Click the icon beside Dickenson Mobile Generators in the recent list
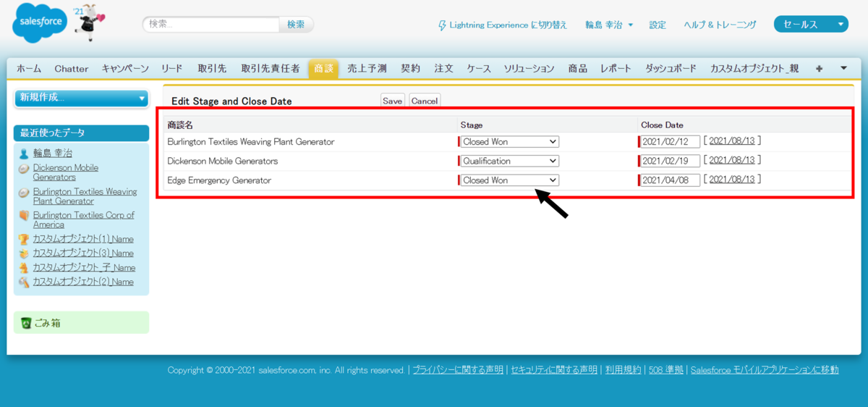The image size is (868, 407). tap(24, 168)
